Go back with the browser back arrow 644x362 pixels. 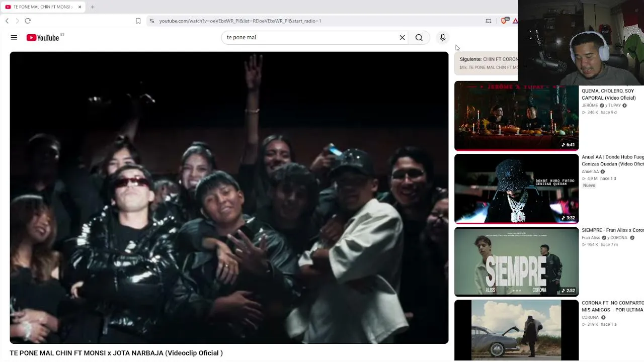pyautogui.click(x=7, y=21)
